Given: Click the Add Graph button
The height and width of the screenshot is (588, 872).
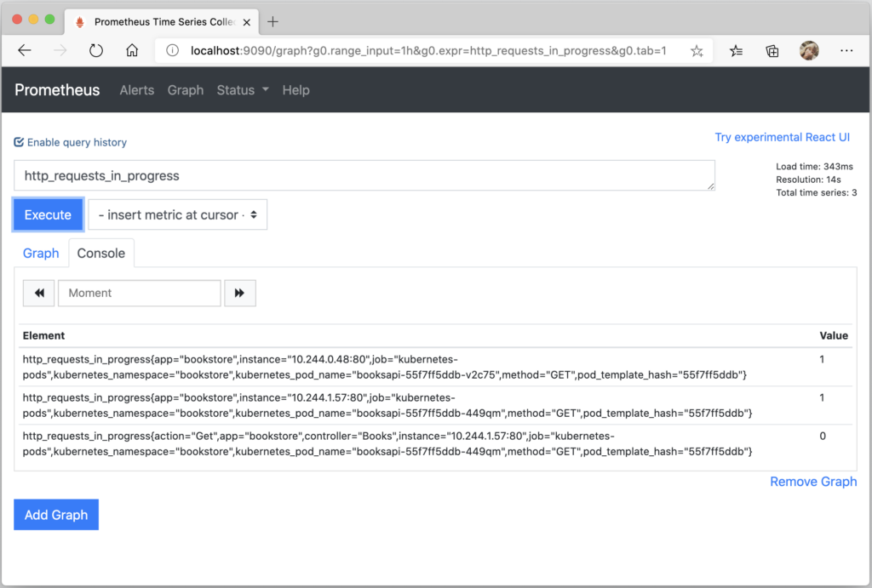Looking at the screenshot, I should pos(56,515).
